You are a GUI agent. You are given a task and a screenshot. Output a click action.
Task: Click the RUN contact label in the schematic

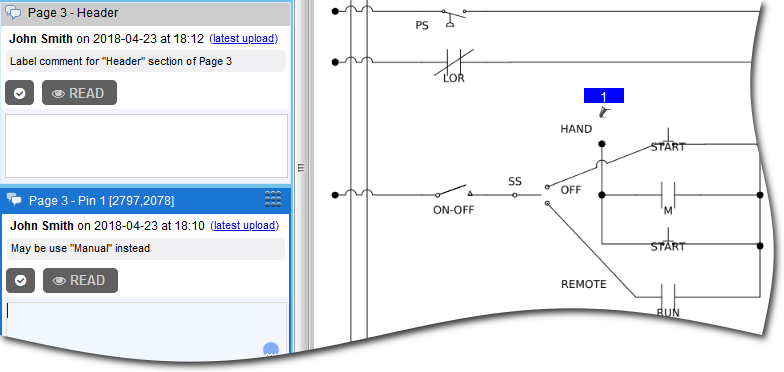tap(668, 312)
